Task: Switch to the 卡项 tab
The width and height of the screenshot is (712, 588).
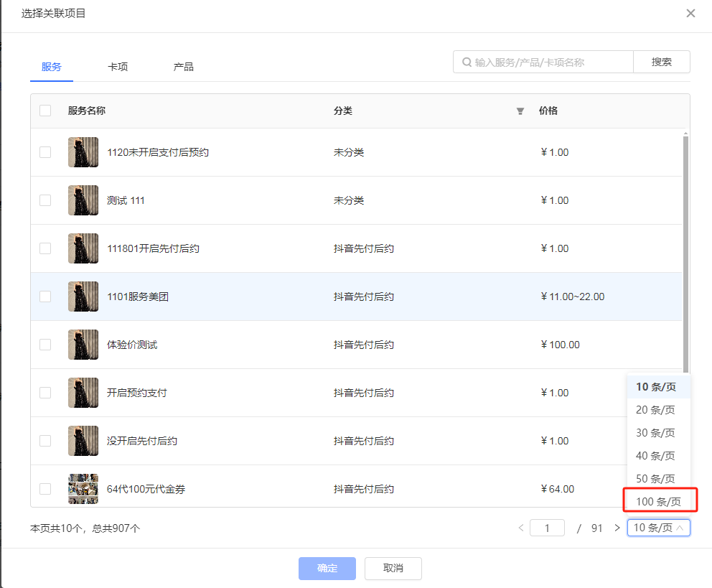Action: [118, 67]
